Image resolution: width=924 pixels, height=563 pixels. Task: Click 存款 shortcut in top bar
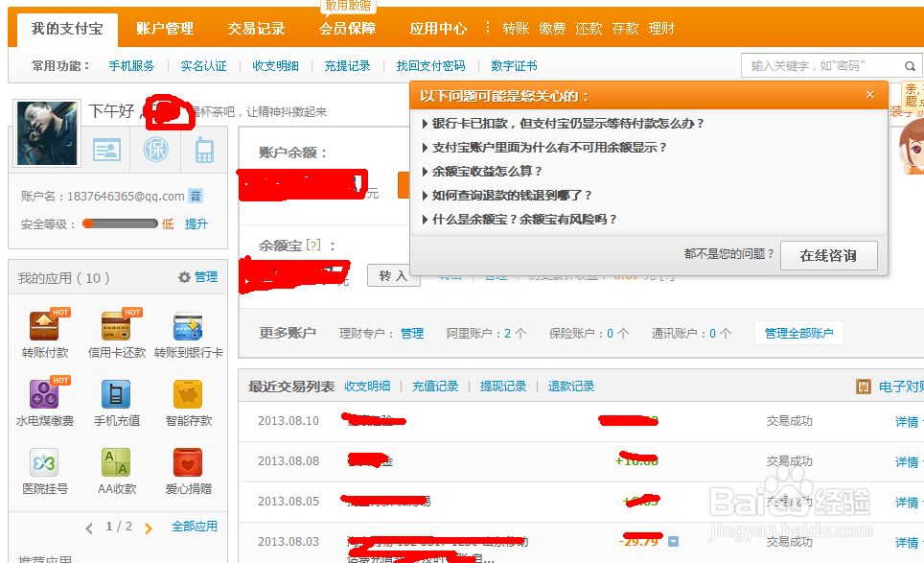[x=625, y=29]
